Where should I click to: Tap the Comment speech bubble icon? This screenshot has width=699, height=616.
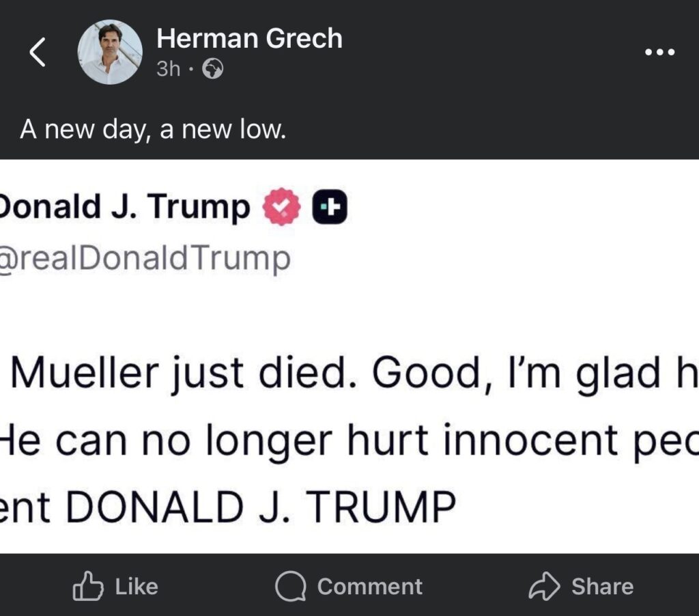coord(291,587)
